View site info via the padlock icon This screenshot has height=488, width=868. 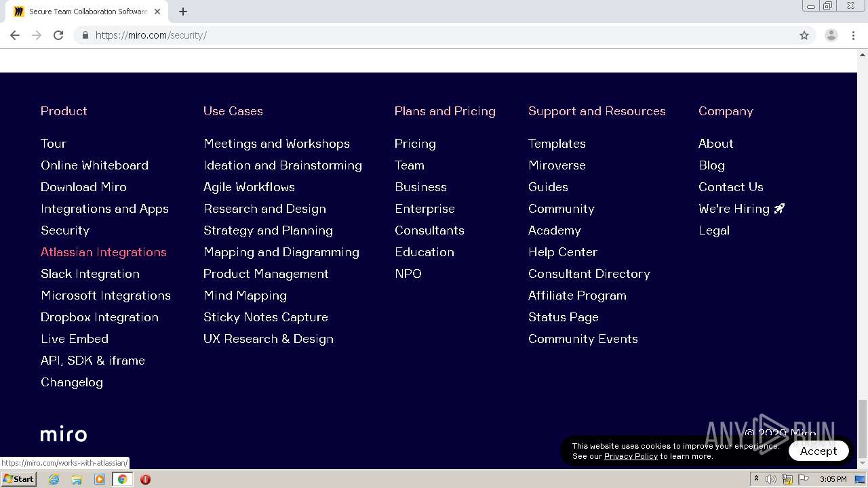(x=85, y=35)
